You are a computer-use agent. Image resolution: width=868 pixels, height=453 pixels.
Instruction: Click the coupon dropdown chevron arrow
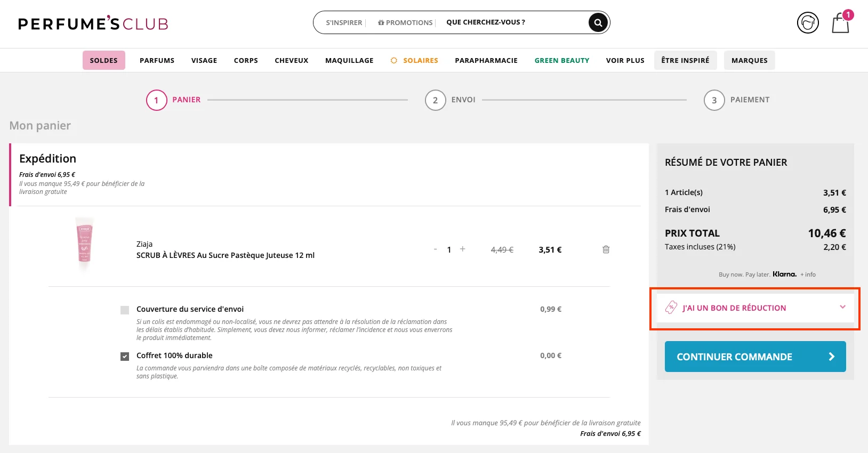(x=842, y=307)
